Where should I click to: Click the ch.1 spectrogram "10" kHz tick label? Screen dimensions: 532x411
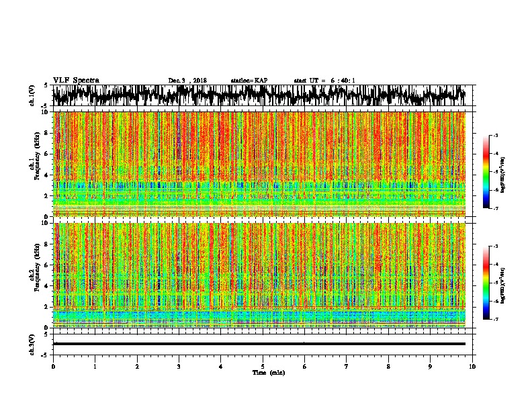point(45,112)
